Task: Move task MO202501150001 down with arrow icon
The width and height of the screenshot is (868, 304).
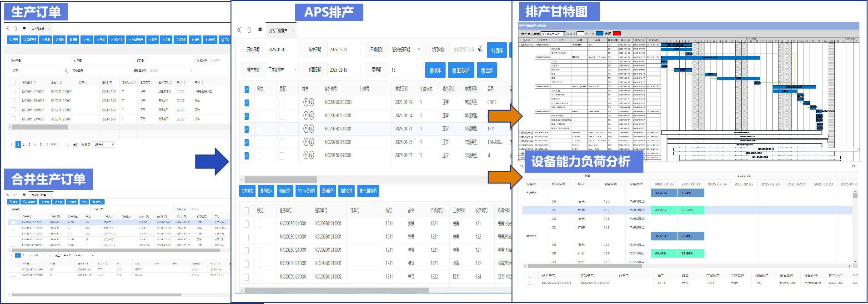Action: [x=311, y=115]
